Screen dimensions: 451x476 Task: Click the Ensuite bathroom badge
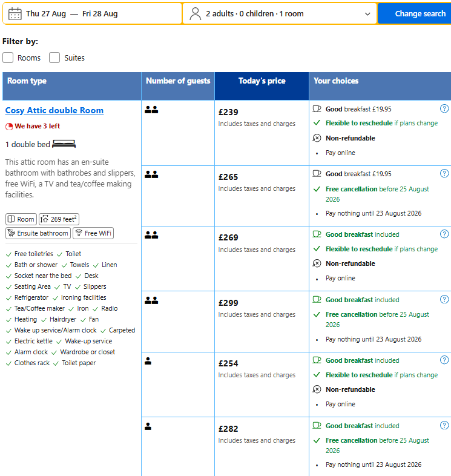pos(38,233)
